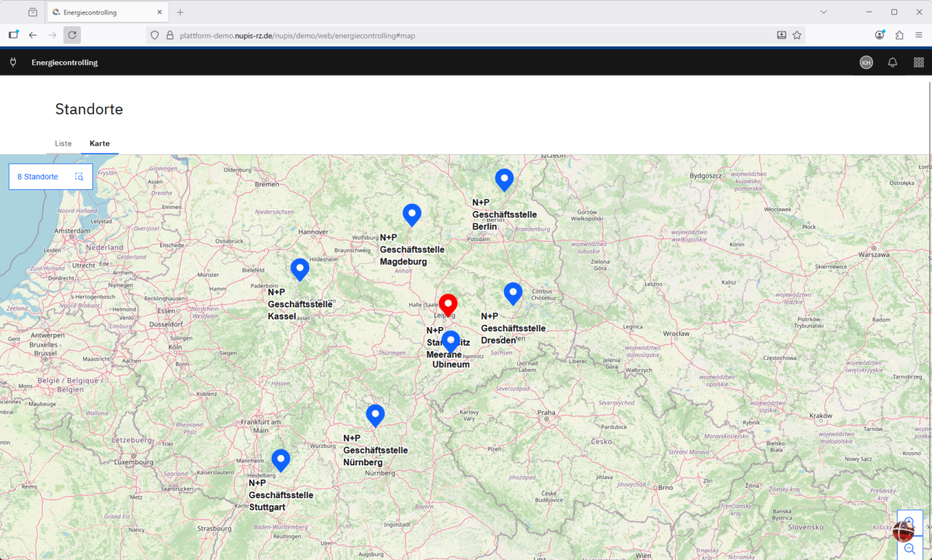
Task: Open the Firefox hamburger menu
Action: point(919,35)
